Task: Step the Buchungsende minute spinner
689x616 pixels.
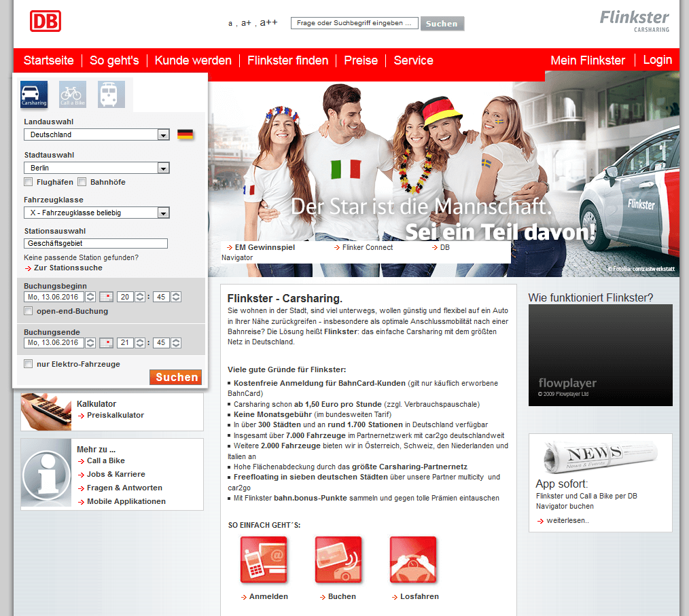Action: [176, 343]
